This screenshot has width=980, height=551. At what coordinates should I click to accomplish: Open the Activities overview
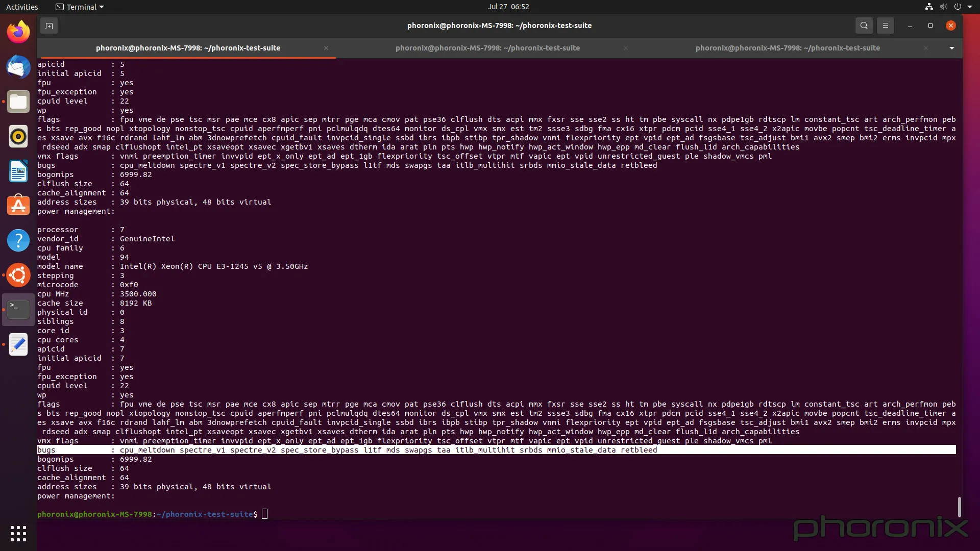pyautogui.click(x=22, y=7)
